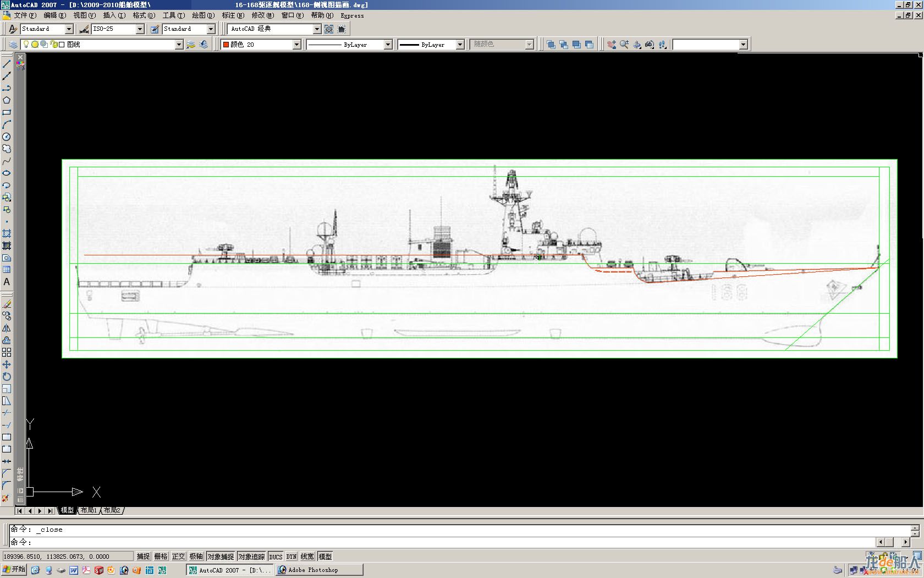Click the coordinates readout in status bar

pyautogui.click(x=67, y=557)
